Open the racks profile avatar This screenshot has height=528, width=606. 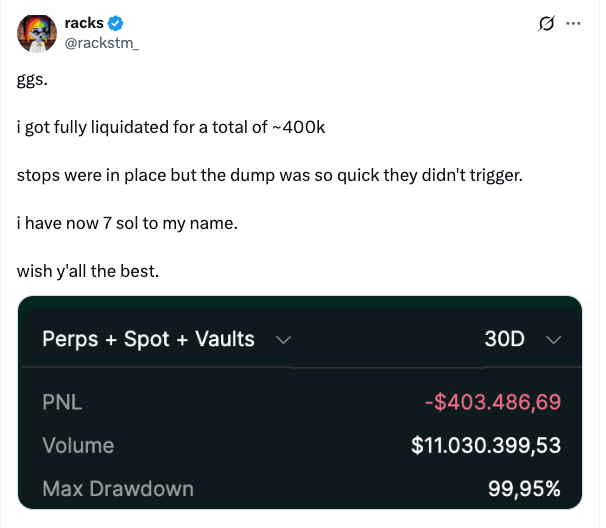(35, 34)
